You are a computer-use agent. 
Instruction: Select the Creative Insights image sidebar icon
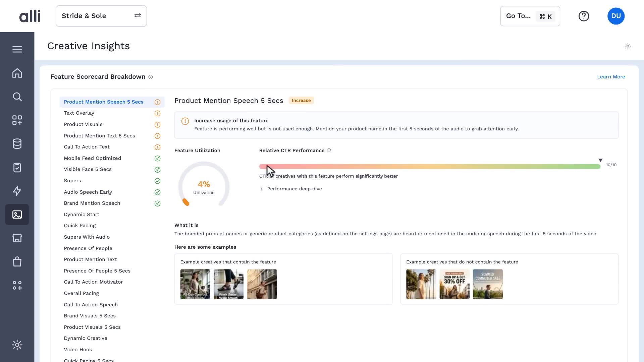[17, 215]
